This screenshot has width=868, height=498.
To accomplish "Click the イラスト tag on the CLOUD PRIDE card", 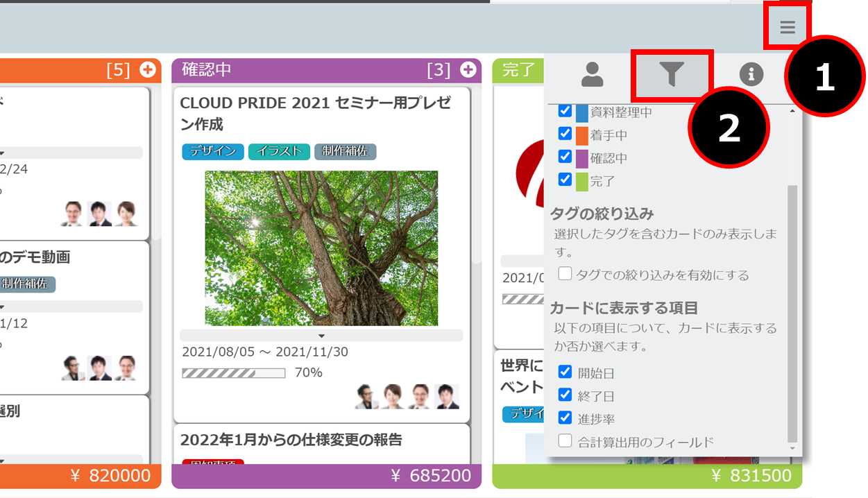I will click(279, 151).
